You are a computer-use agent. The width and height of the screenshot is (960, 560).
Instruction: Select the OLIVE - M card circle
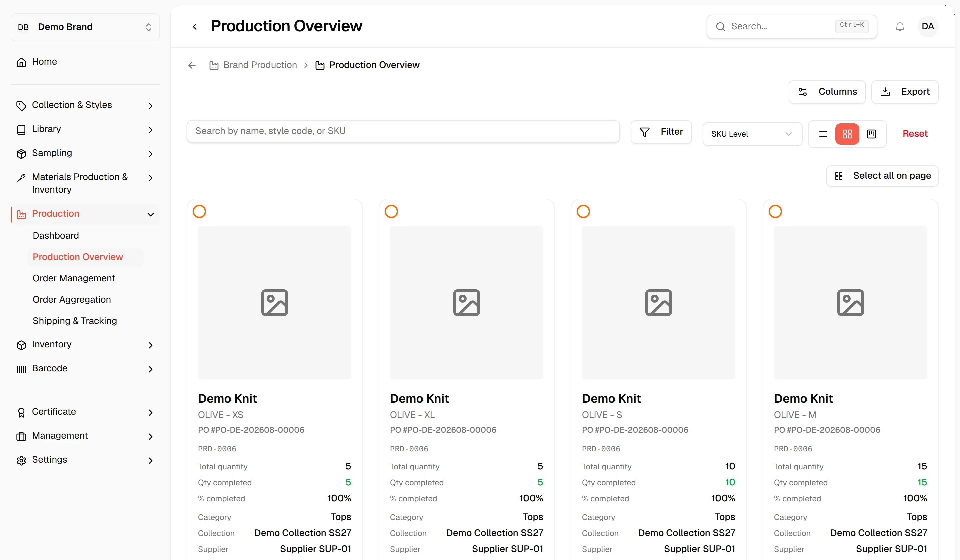point(775,211)
